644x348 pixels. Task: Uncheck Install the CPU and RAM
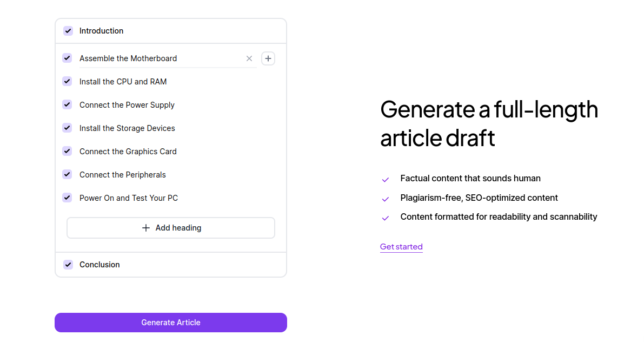tap(67, 81)
